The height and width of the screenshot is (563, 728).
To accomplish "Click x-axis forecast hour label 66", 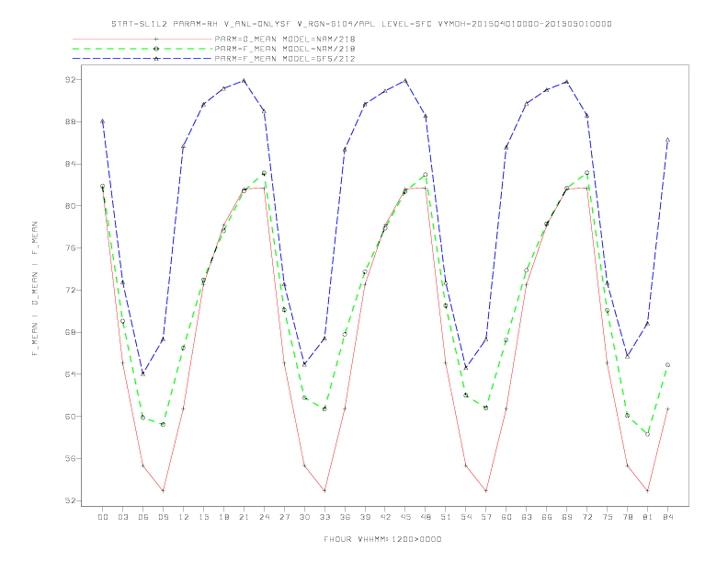I will [x=547, y=517].
